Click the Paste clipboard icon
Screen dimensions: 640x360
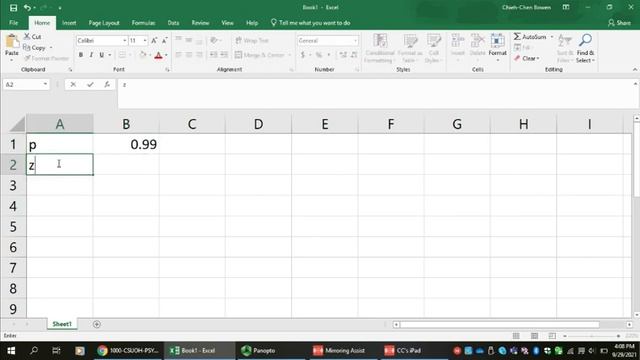[x=12, y=41]
